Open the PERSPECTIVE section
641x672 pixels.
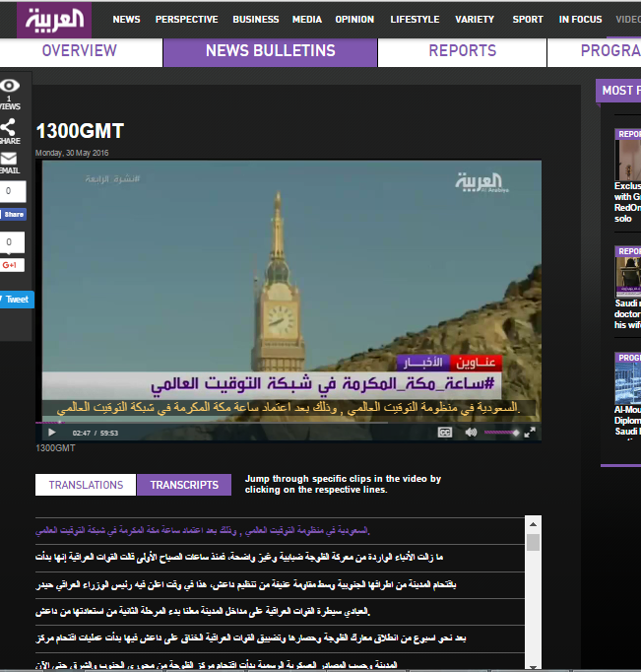tap(187, 20)
